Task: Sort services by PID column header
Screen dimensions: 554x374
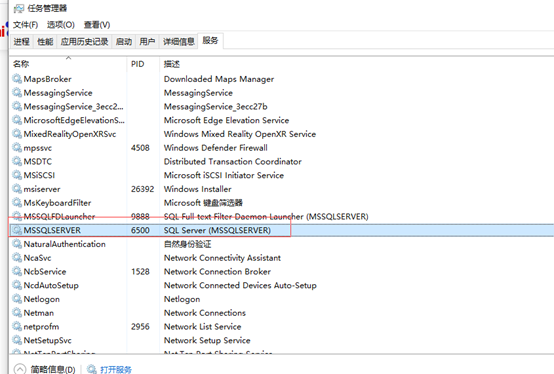Action: point(143,64)
